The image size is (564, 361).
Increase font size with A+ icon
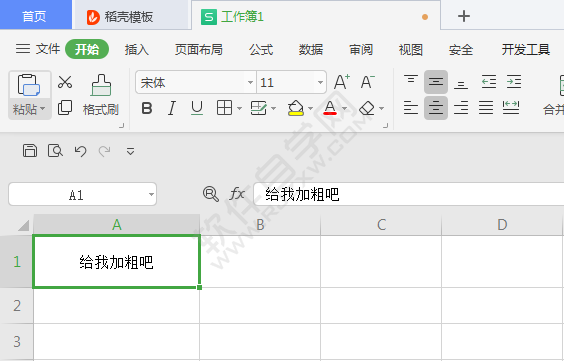coord(342,82)
